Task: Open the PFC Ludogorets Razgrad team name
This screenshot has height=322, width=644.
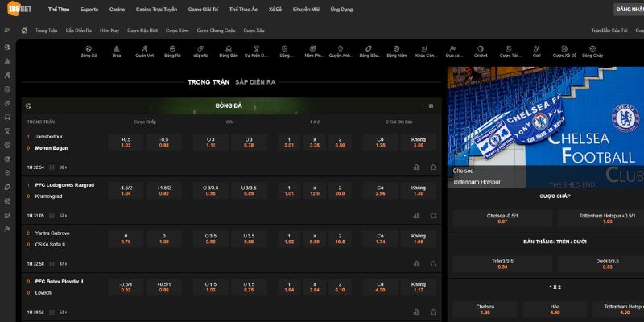Action: (64, 185)
